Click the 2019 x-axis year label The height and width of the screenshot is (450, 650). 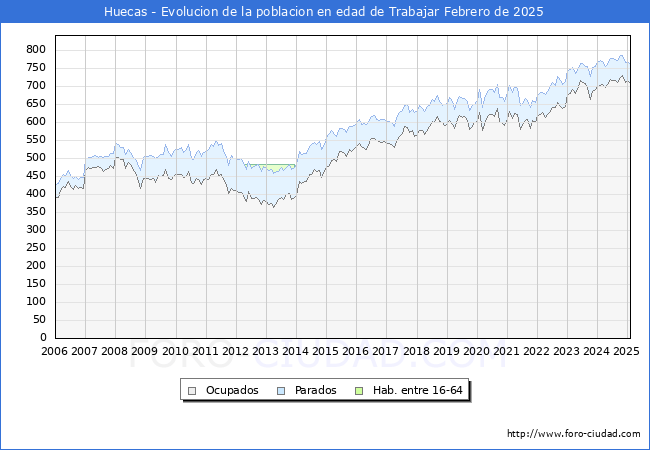tap(446, 351)
